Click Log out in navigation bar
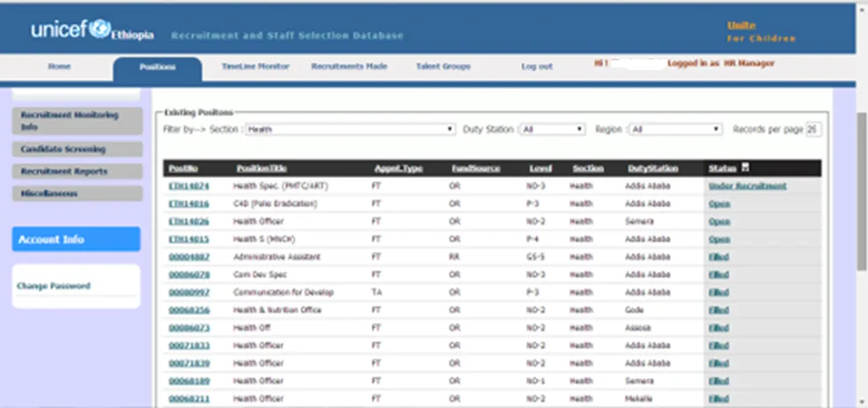 click(536, 67)
